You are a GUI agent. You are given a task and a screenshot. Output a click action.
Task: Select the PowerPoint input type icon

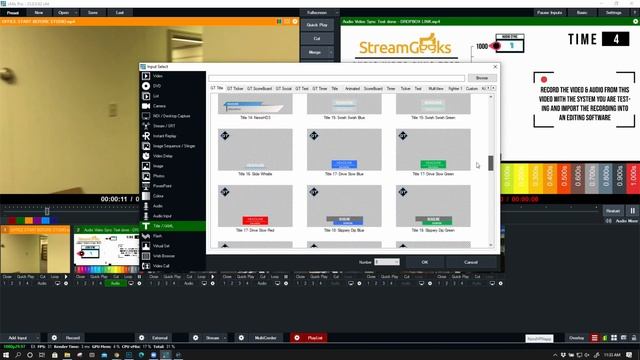click(x=146, y=186)
